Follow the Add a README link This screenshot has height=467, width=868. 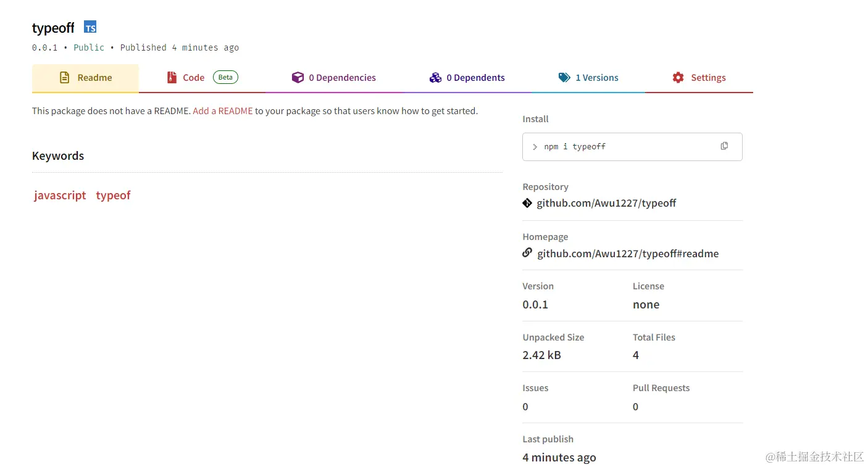223,111
